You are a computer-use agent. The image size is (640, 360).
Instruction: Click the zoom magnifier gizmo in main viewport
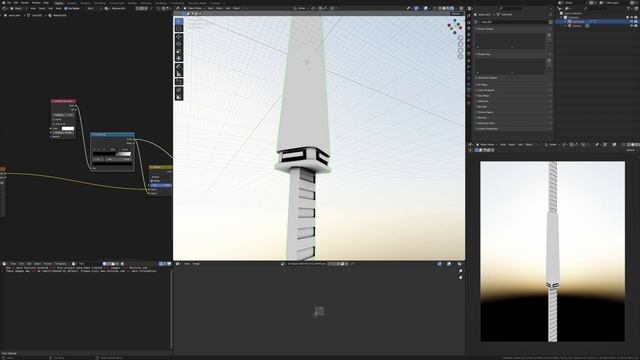coord(460,38)
